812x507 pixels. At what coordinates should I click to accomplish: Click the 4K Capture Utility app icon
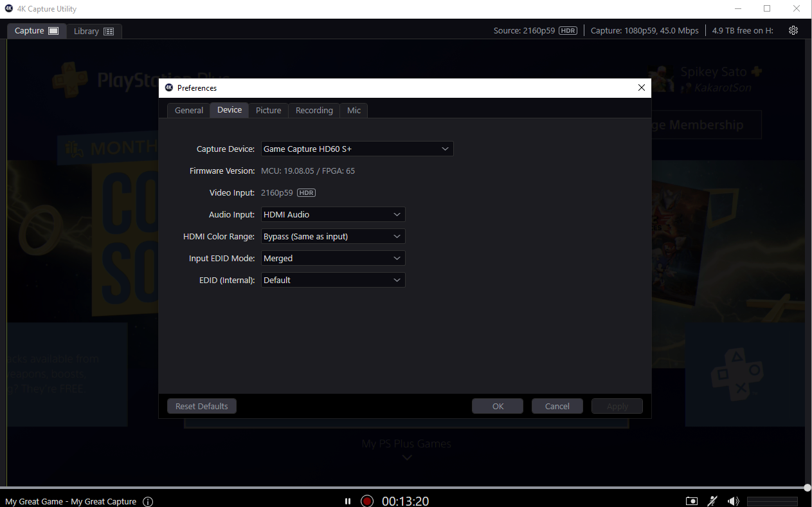pos(9,8)
